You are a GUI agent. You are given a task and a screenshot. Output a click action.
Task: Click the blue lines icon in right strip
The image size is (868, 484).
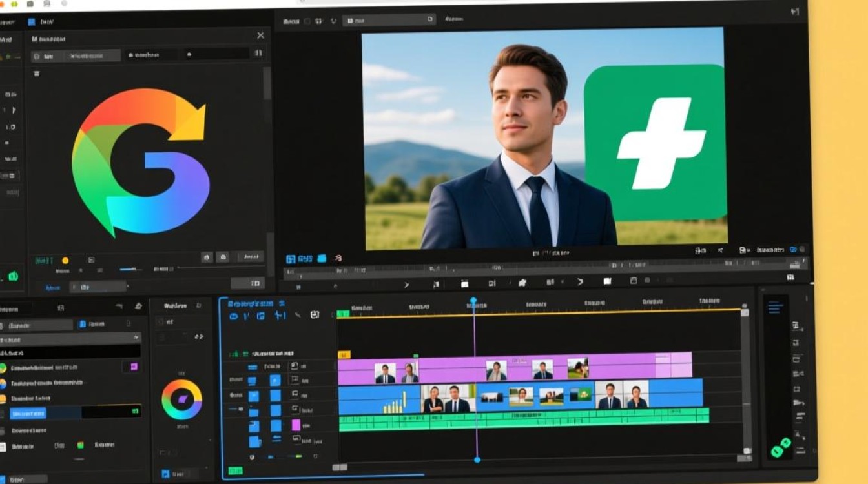click(x=775, y=308)
